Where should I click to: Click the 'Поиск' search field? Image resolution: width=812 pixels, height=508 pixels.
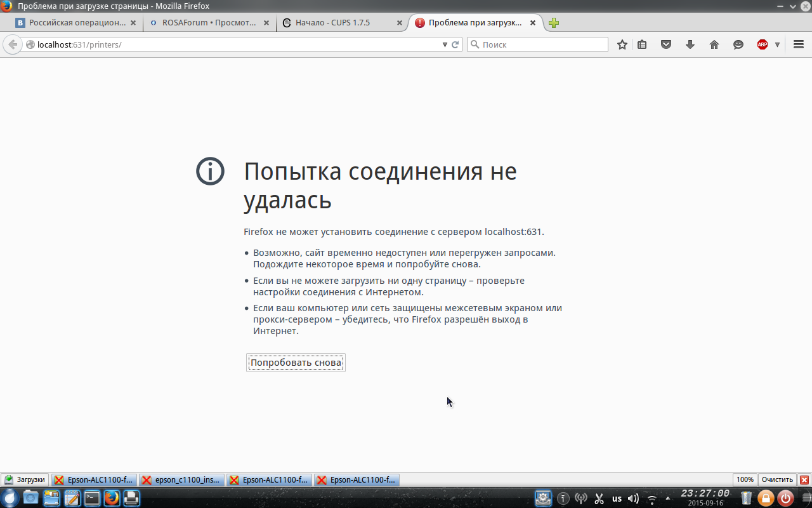[538, 44]
